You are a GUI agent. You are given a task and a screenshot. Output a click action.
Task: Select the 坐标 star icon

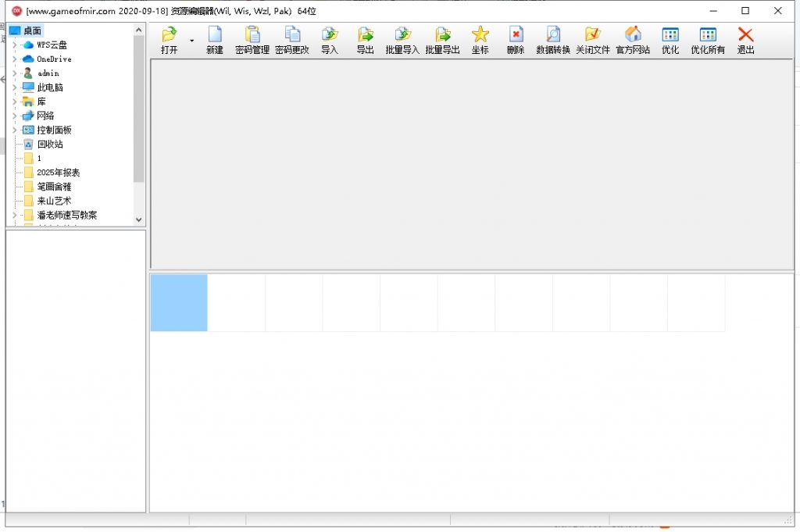click(x=480, y=35)
